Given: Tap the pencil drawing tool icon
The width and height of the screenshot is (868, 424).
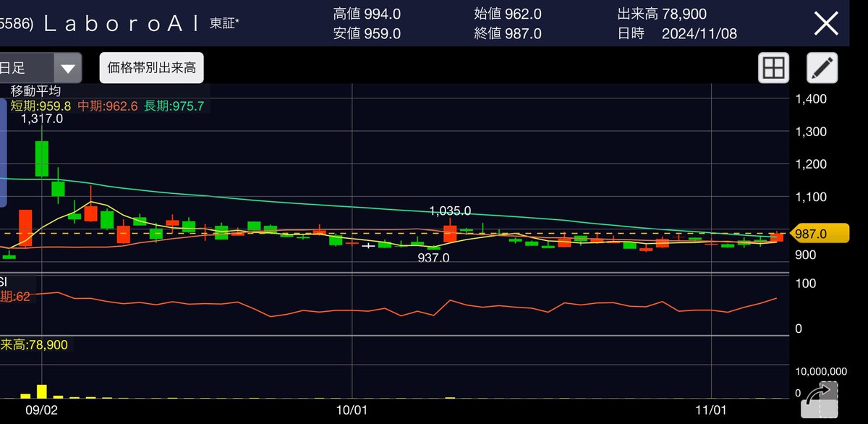Looking at the screenshot, I should pos(822,69).
